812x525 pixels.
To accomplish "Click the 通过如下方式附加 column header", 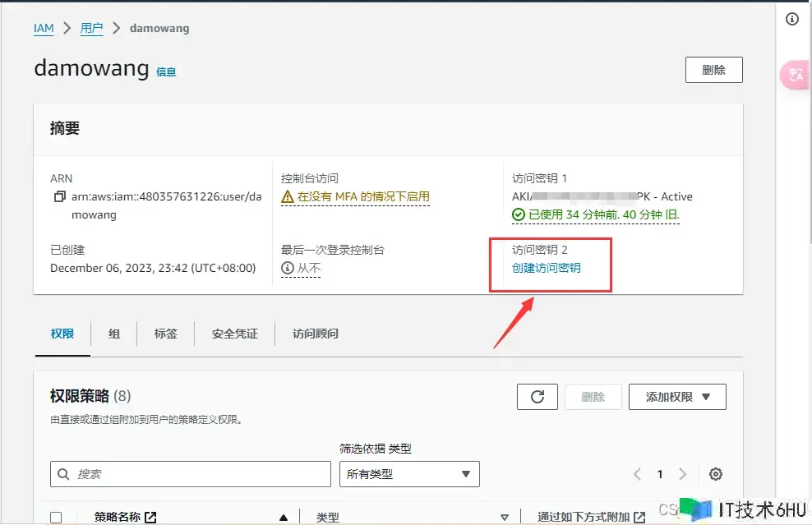I will pyautogui.click(x=583, y=517).
